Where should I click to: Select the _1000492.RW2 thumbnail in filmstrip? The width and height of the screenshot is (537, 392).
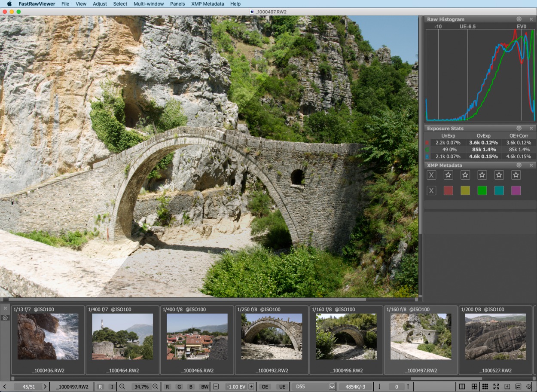272,337
